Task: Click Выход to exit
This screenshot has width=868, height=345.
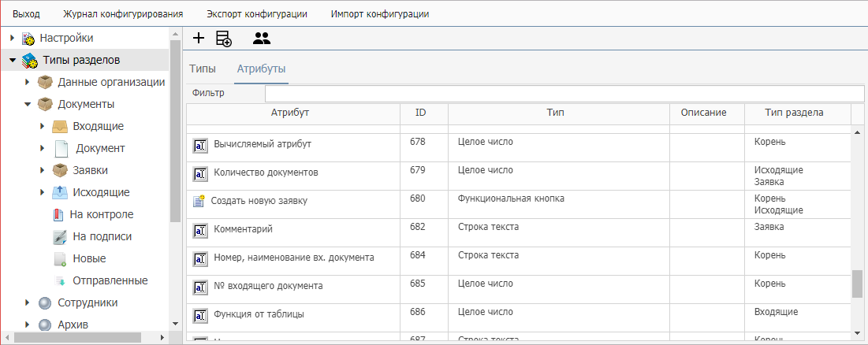Action: tap(26, 13)
